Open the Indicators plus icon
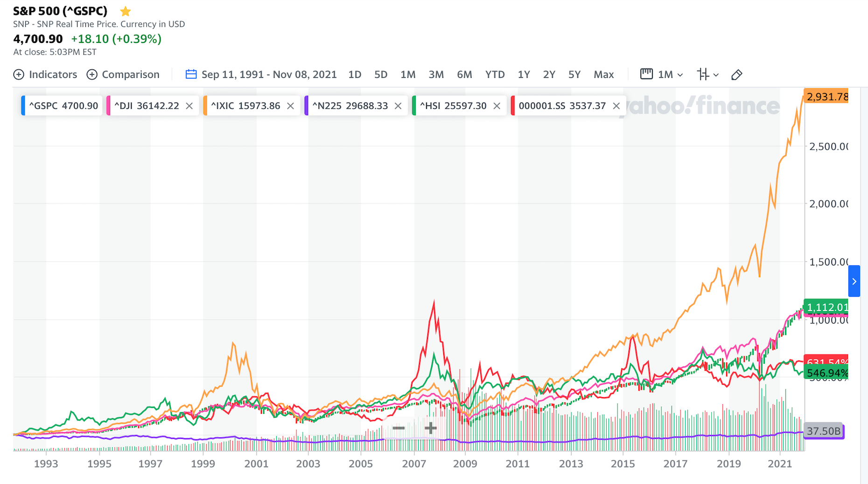The width and height of the screenshot is (868, 484). click(19, 75)
